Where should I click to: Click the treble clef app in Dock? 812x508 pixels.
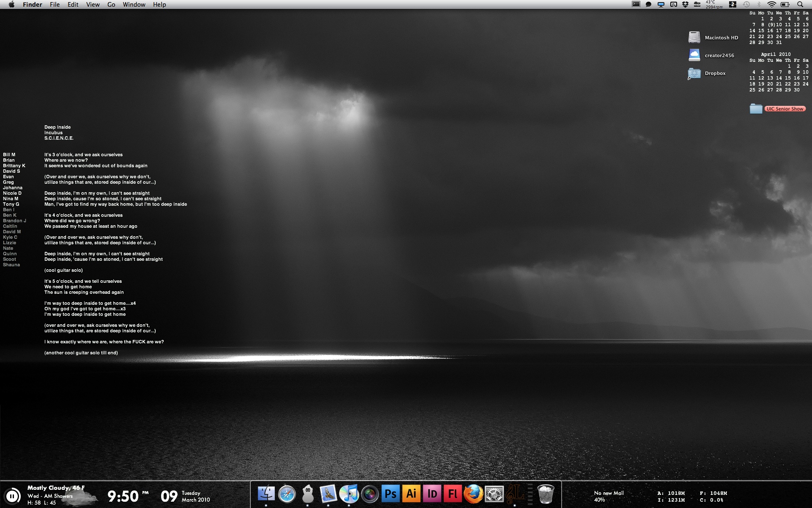point(515,494)
